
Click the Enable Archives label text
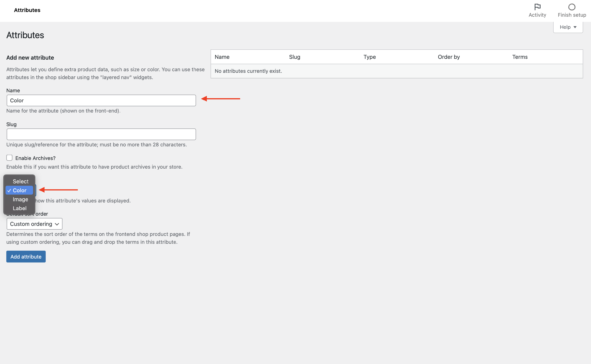[35, 158]
